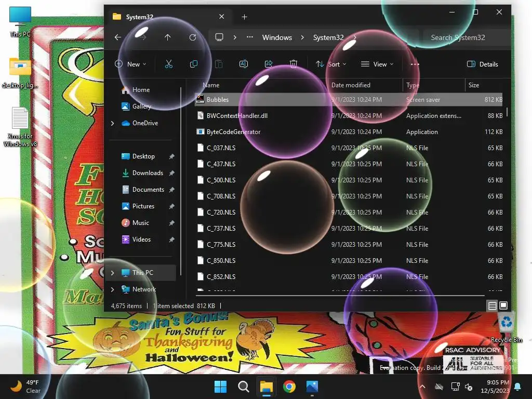Open the View dropdown menu
This screenshot has height=399, width=532.
(x=377, y=64)
